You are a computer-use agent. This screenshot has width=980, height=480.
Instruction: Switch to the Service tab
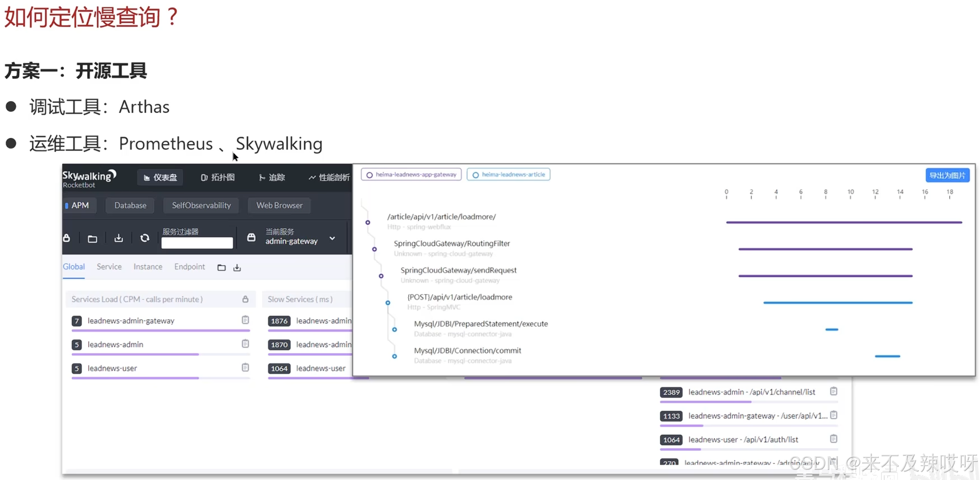pyautogui.click(x=109, y=267)
